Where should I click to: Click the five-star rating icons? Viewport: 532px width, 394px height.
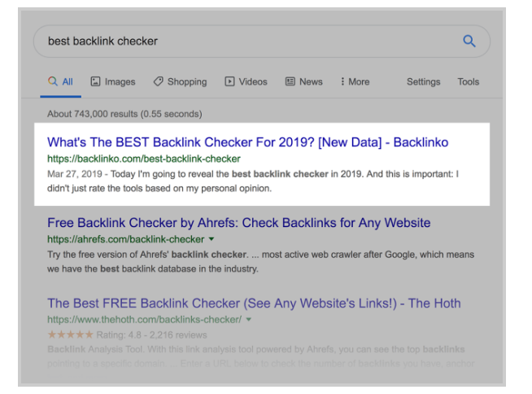[70, 335]
